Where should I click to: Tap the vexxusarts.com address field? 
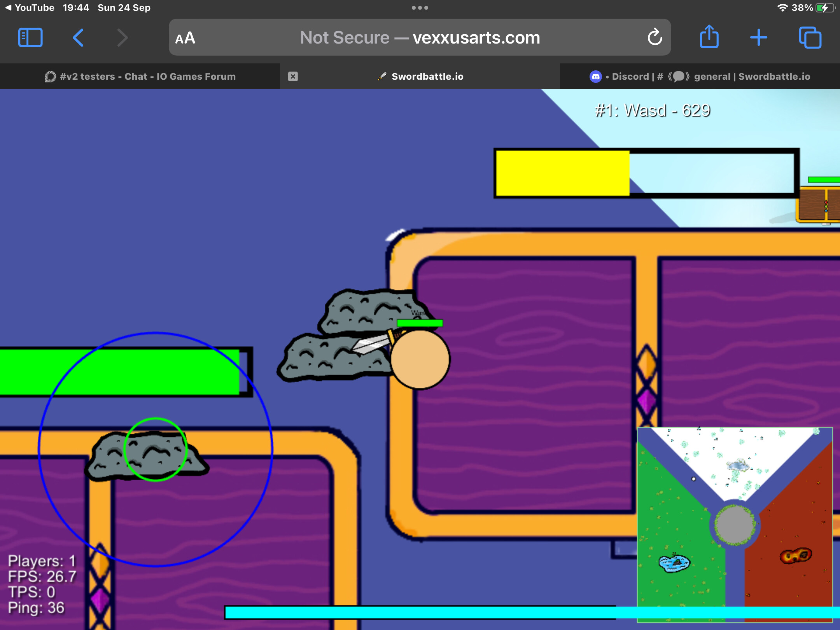click(420, 38)
